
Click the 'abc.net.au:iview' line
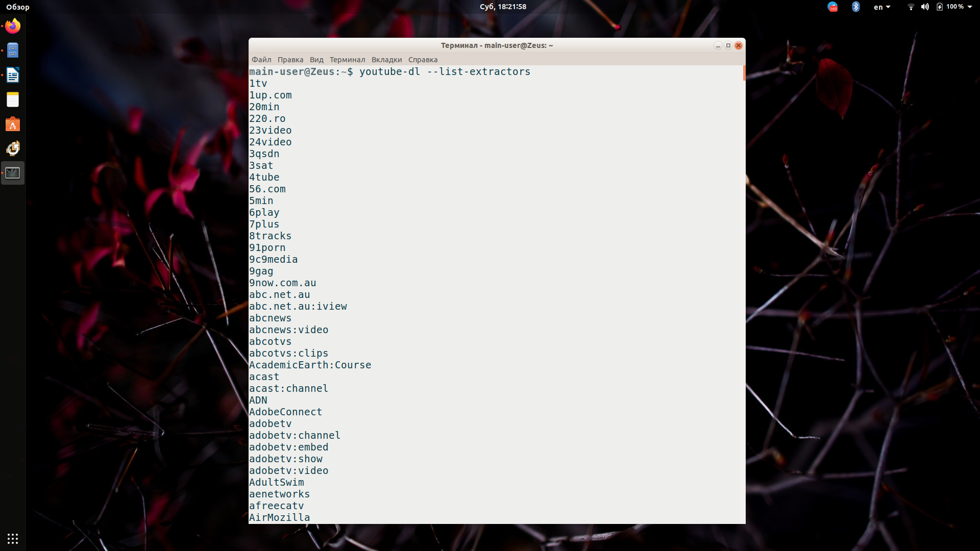click(x=298, y=307)
